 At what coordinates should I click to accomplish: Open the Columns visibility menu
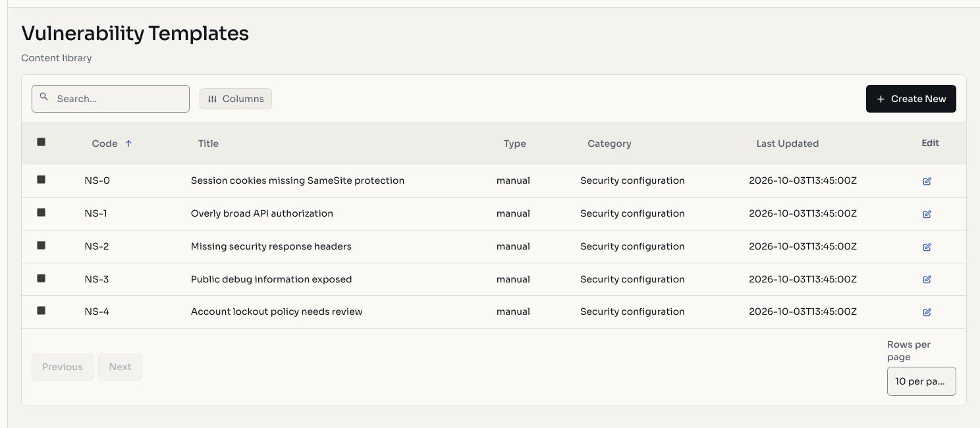pos(236,99)
